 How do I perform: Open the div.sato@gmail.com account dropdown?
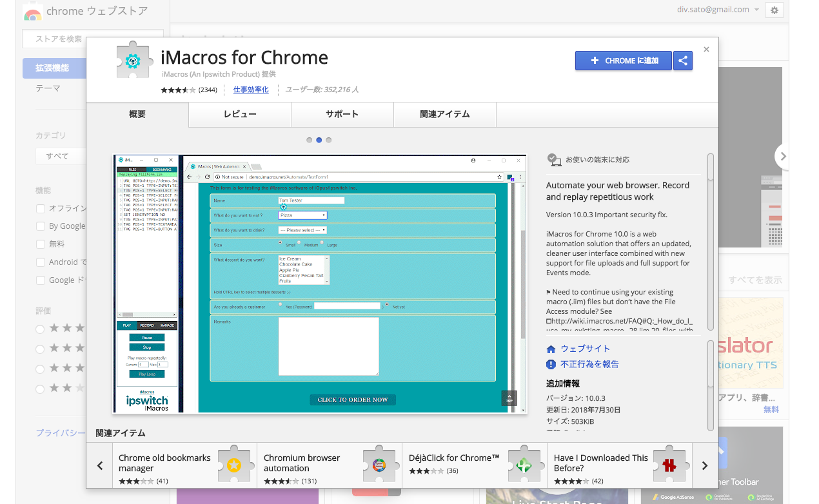718,10
